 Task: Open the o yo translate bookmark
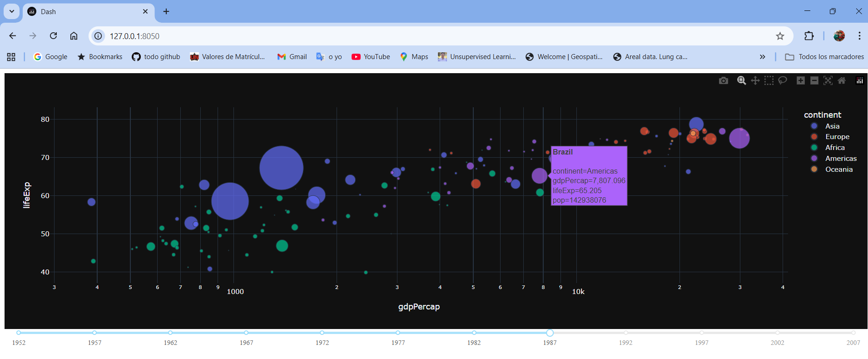click(329, 57)
